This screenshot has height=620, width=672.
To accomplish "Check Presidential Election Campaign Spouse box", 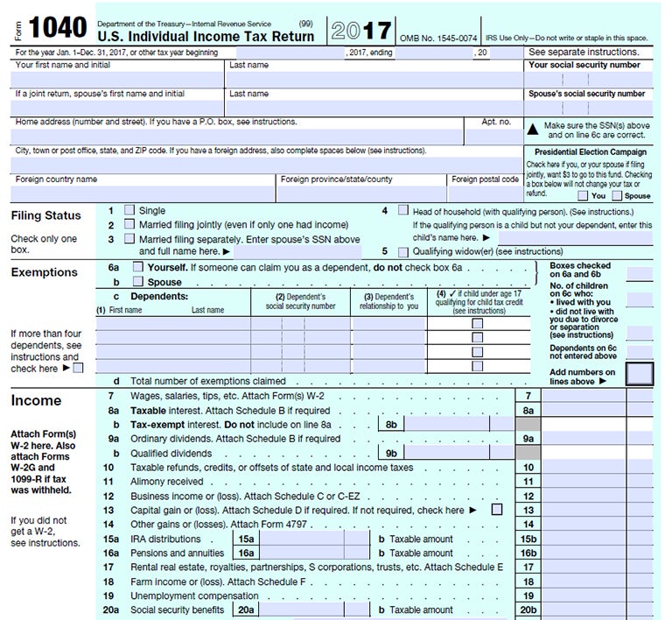I will pyautogui.click(x=617, y=195).
